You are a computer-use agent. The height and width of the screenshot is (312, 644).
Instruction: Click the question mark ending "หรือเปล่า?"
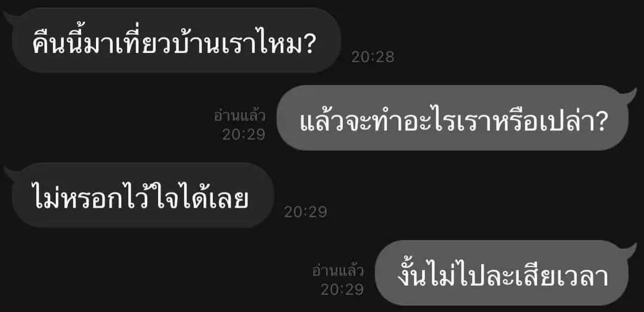click(x=599, y=121)
